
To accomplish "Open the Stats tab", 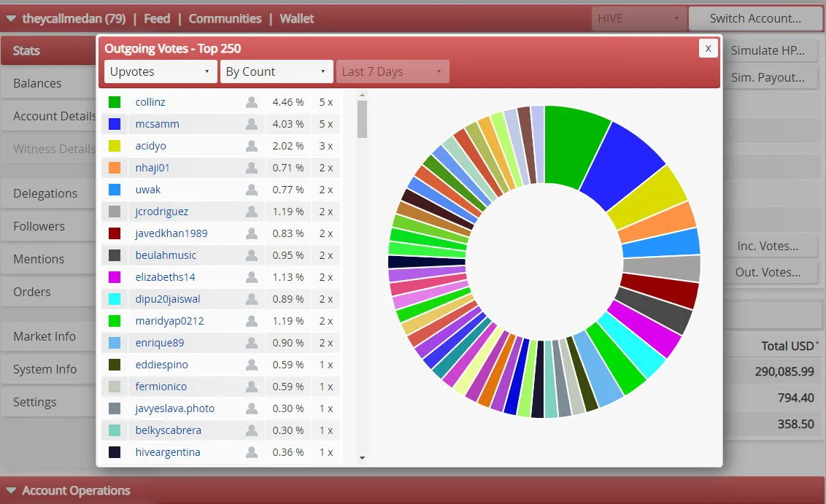I will 48,50.
